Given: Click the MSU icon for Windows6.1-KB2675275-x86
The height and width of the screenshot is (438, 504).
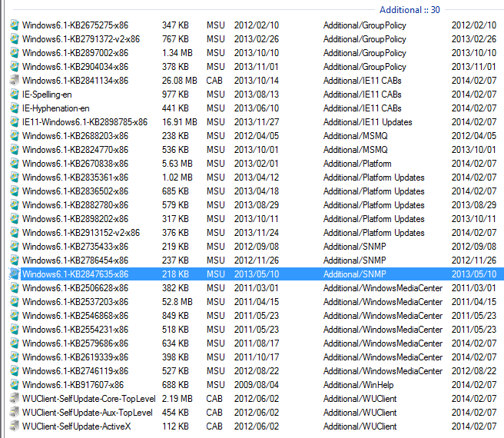Looking at the screenshot, I should tap(14, 25).
